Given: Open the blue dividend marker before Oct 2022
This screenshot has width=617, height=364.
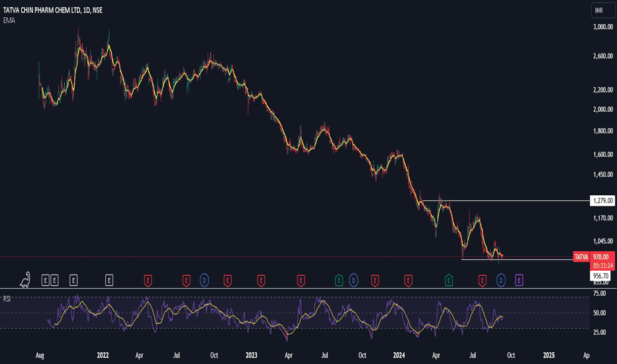Looking at the screenshot, I should [204, 280].
